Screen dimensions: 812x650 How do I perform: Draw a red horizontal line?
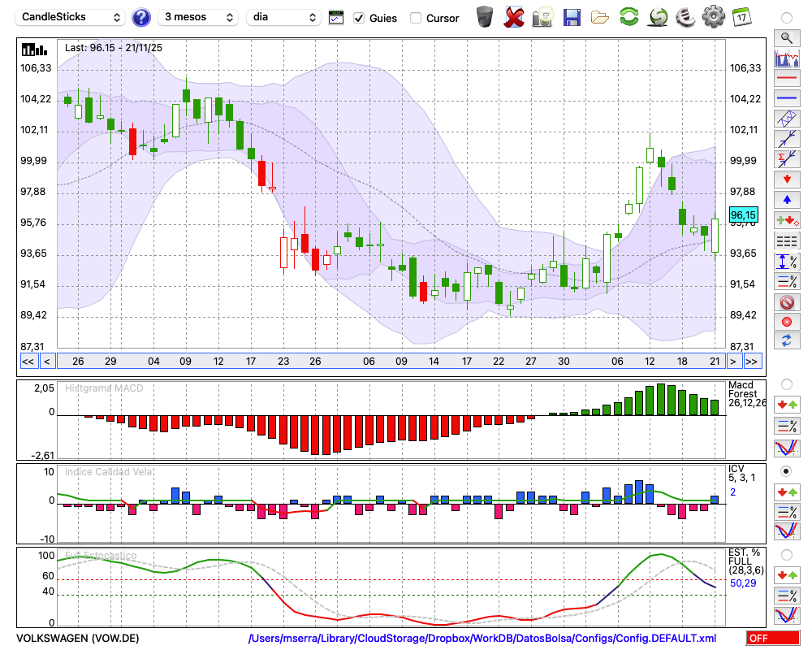(786, 79)
